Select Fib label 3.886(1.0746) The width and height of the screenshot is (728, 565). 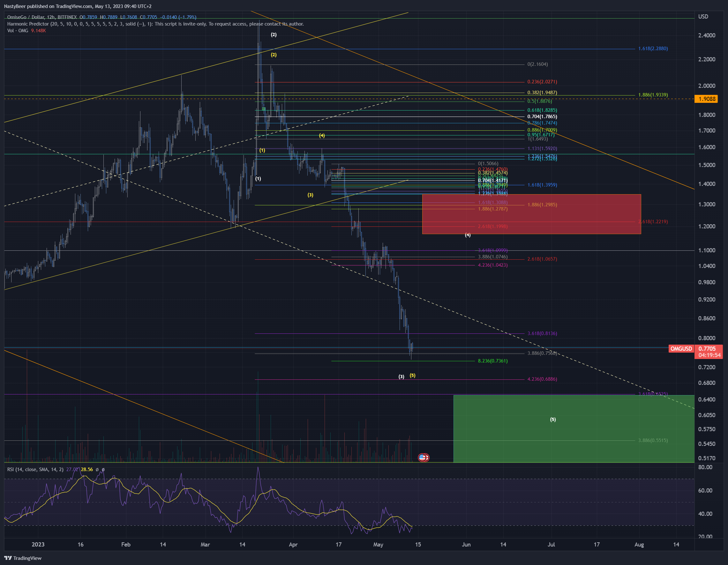[493, 256]
